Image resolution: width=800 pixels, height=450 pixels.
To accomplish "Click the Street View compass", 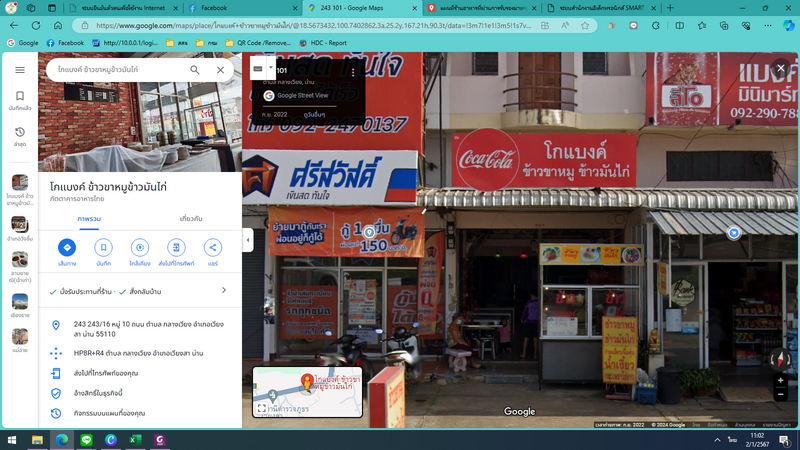I will click(x=781, y=359).
